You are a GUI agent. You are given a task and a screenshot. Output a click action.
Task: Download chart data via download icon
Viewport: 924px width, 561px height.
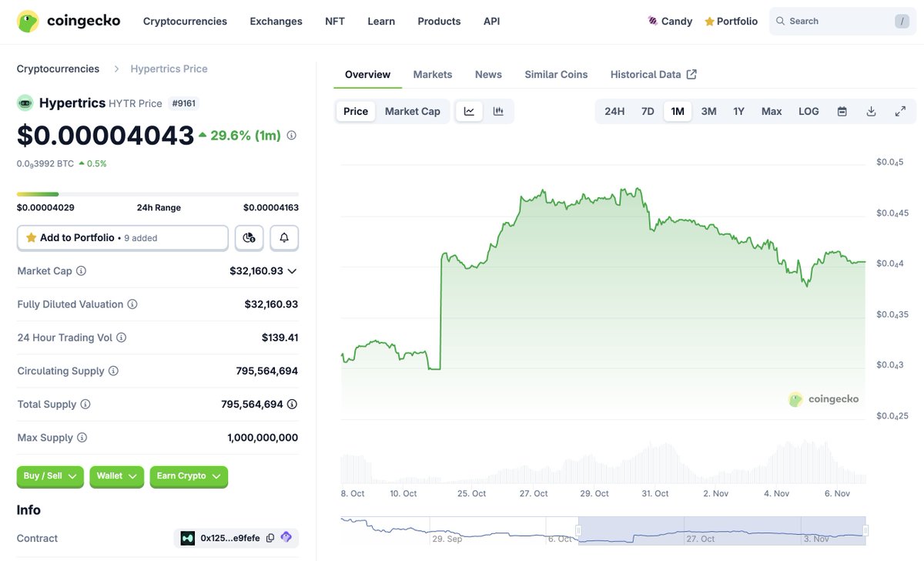pyautogui.click(x=871, y=112)
